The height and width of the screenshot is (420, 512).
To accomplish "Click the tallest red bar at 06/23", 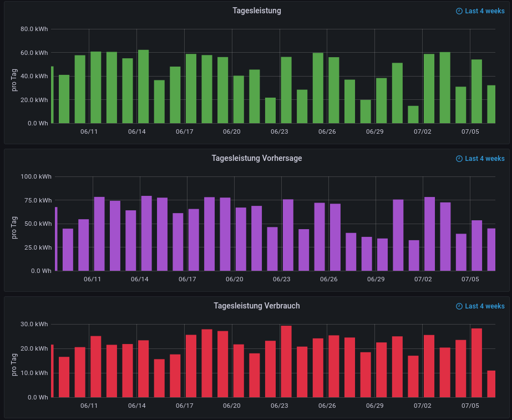I will [x=286, y=361].
